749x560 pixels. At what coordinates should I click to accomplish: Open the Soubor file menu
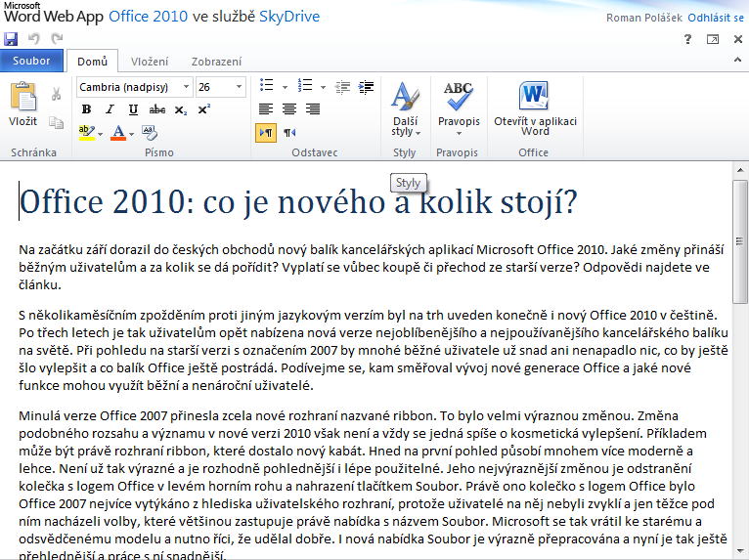coord(31,61)
